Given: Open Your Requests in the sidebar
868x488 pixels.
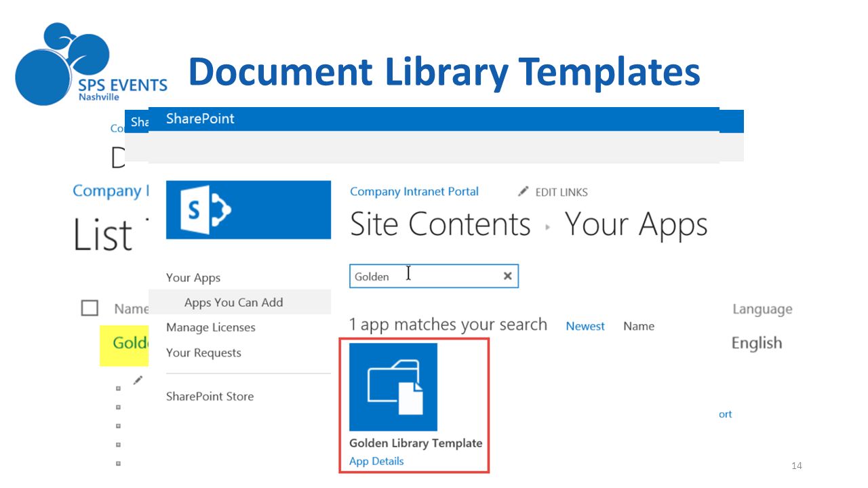Looking at the screenshot, I should [x=203, y=352].
